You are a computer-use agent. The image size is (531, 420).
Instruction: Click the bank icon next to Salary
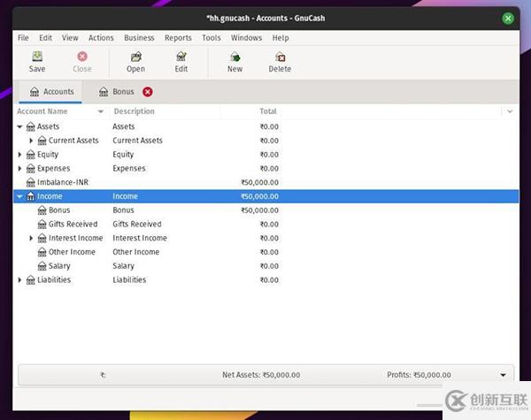42,266
